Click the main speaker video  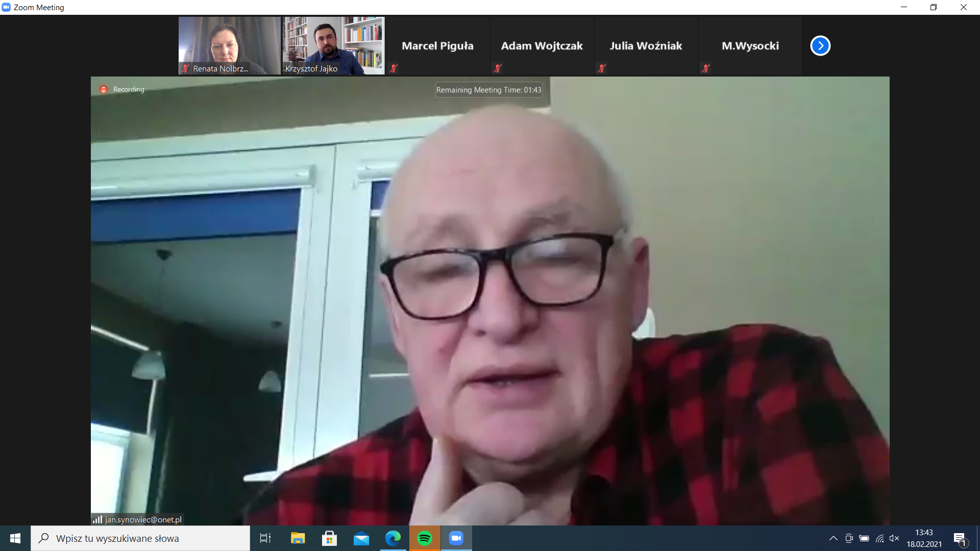[490, 301]
